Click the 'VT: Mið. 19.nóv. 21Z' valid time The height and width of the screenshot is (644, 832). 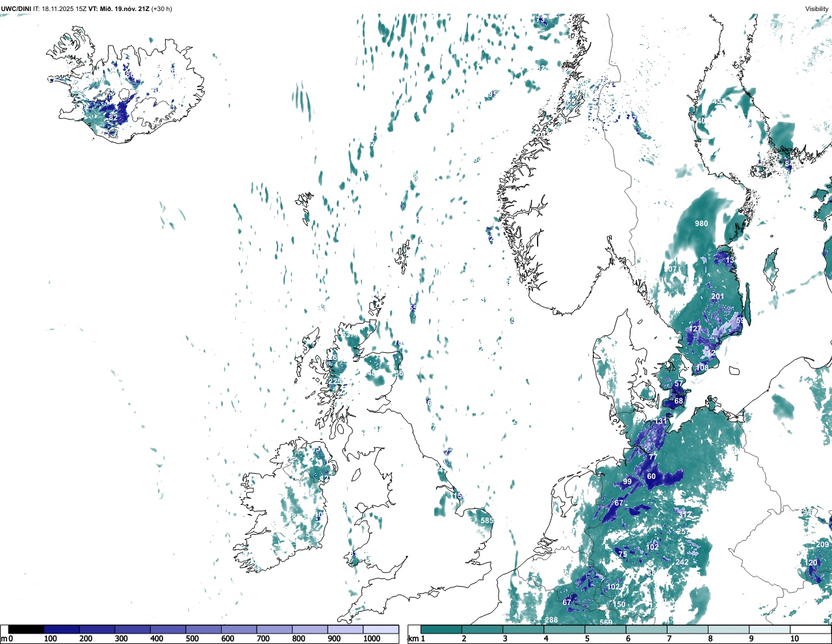119,8
